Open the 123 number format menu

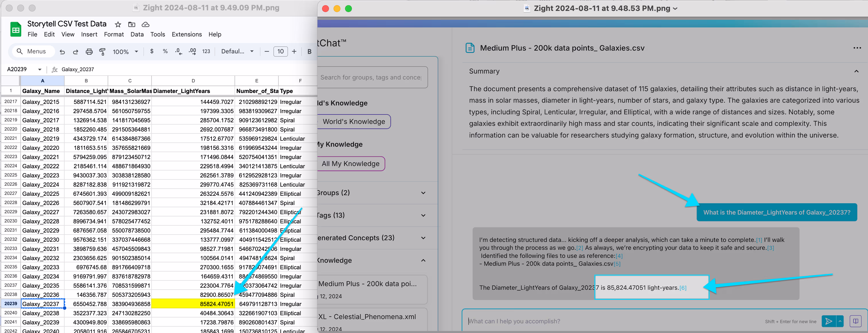pos(206,51)
